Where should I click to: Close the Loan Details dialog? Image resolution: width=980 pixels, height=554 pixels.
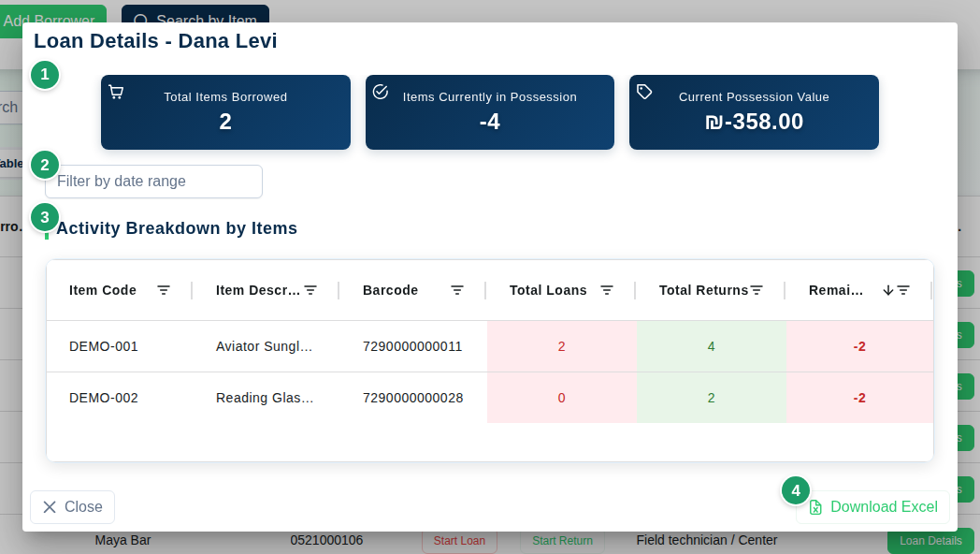point(73,507)
